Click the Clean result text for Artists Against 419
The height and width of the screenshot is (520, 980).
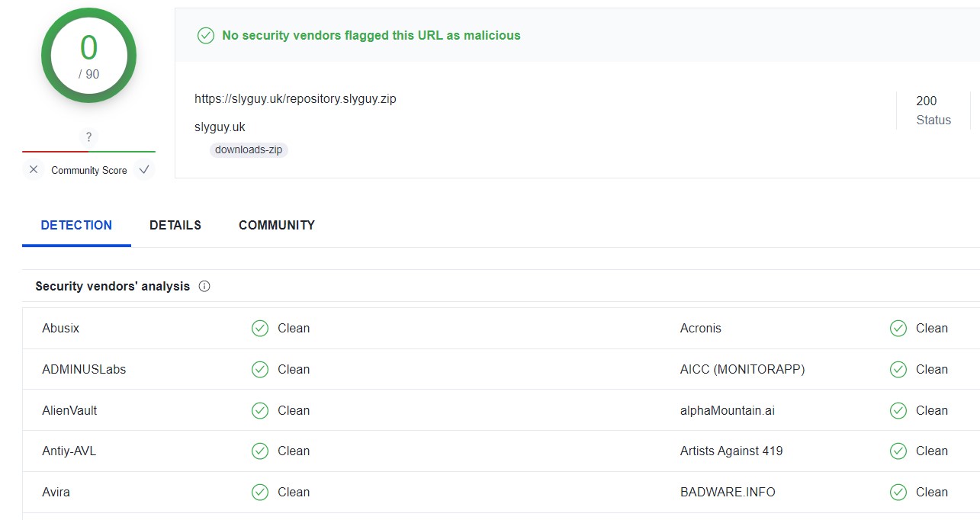click(x=932, y=451)
